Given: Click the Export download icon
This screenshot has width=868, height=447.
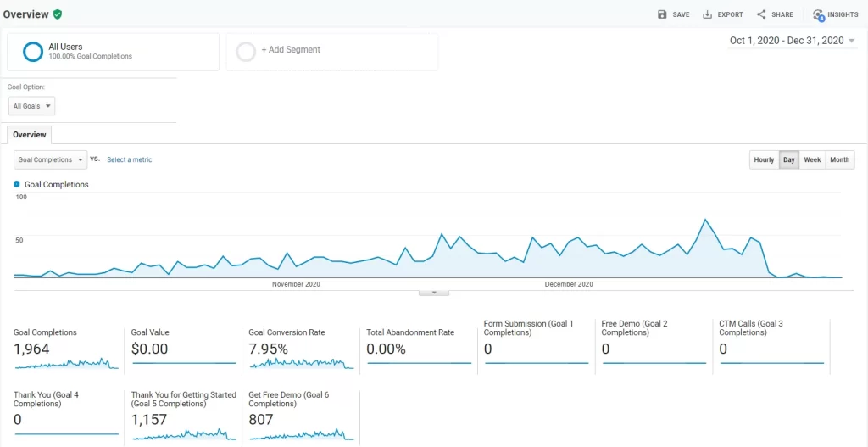Looking at the screenshot, I should (707, 14).
